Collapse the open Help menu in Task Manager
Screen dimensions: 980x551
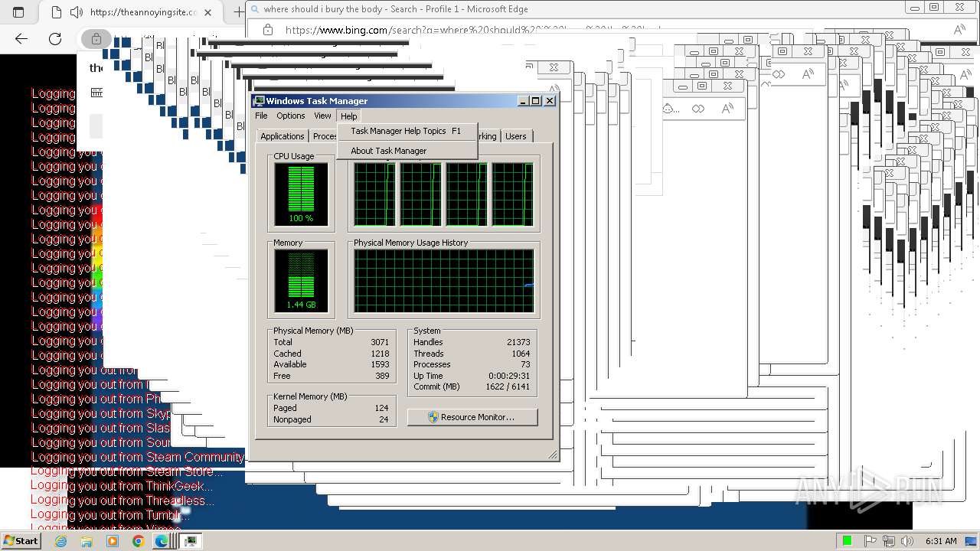tap(348, 116)
